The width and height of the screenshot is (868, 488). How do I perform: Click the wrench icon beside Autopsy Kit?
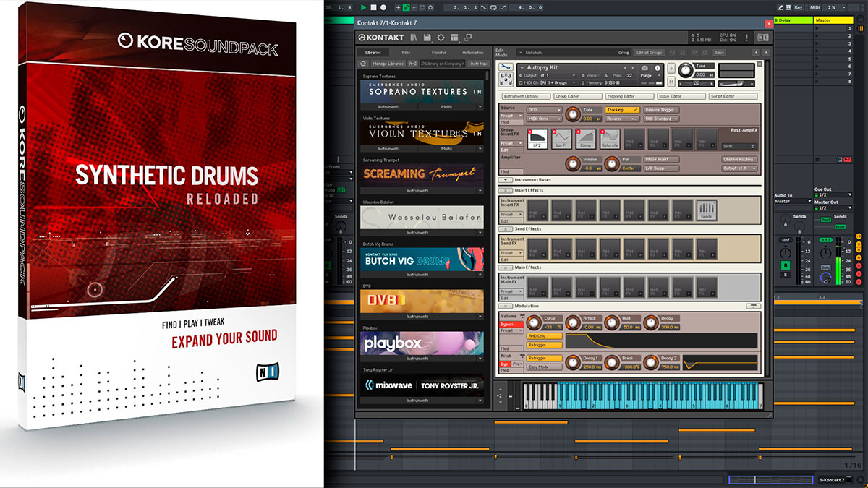(506, 67)
